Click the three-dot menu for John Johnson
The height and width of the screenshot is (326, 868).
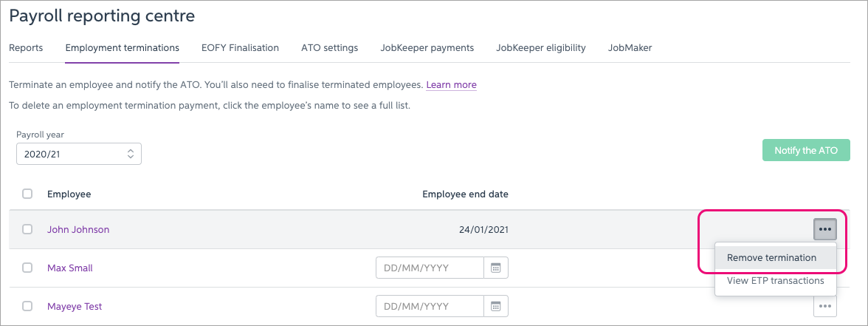(825, 229)
